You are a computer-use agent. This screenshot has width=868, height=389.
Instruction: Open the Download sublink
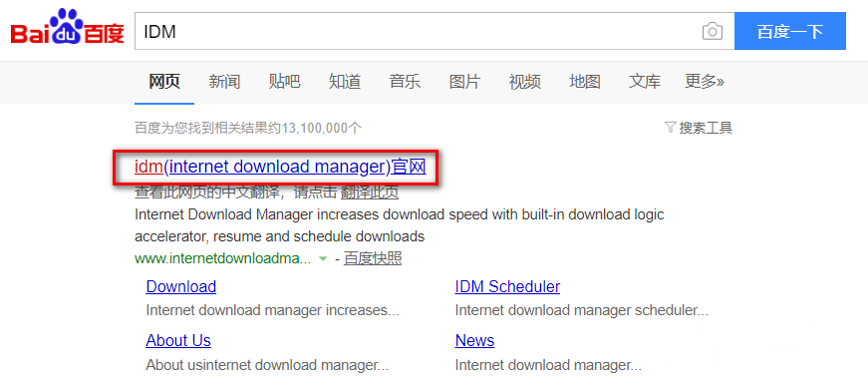181,286
